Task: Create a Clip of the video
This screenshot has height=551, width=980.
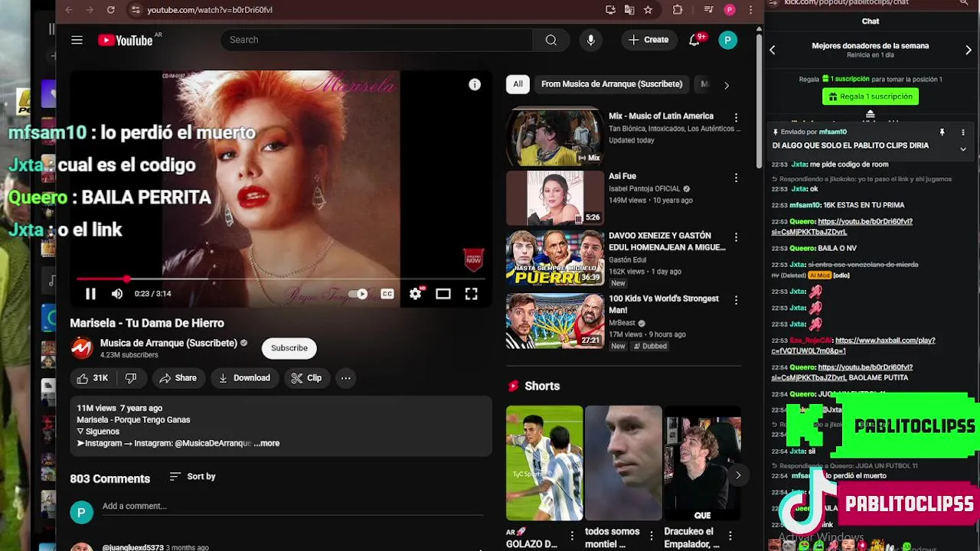Action: pos(306,378)
